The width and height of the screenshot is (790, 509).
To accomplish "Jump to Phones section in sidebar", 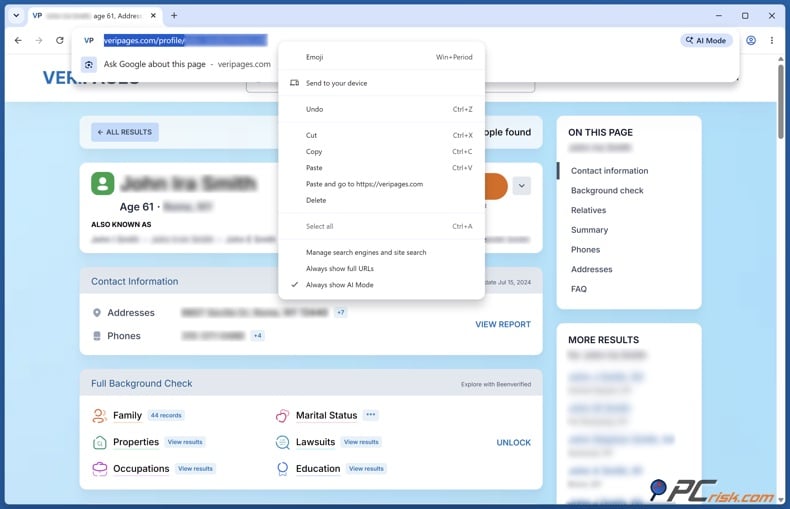I will coord(585,249).
